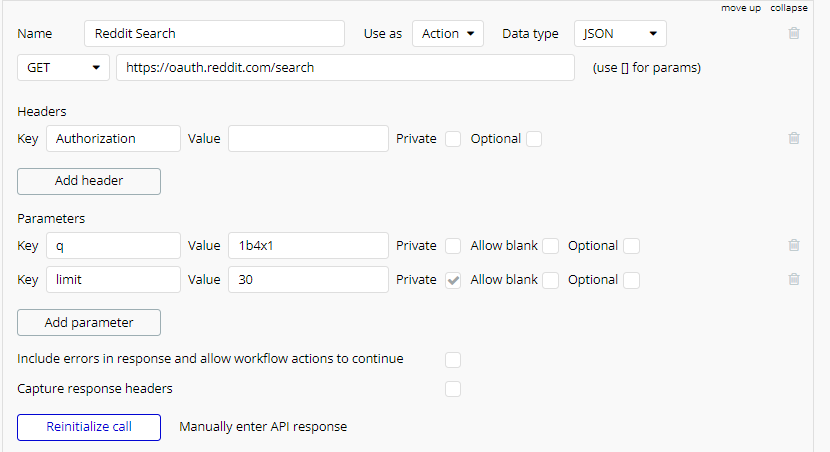
Task: Open the Use as Action dropdown
Action: pyautogui.click(x=447, y=34)
